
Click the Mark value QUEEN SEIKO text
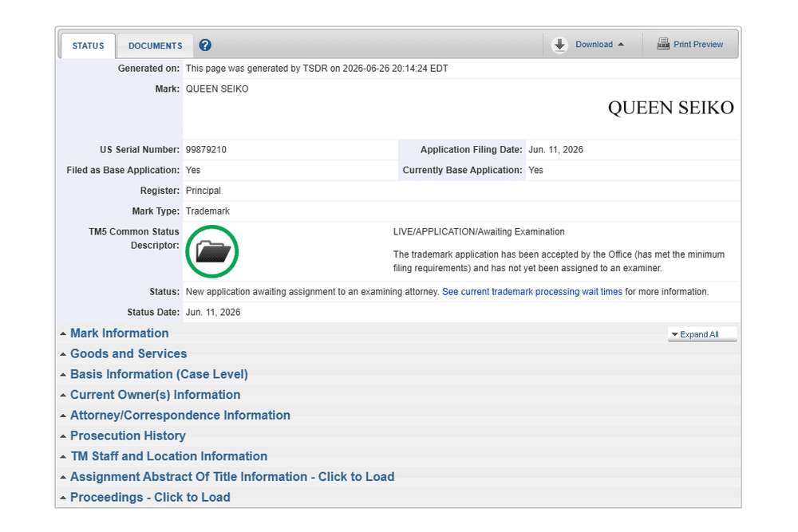pyautogui.click(x=217, y=89)
